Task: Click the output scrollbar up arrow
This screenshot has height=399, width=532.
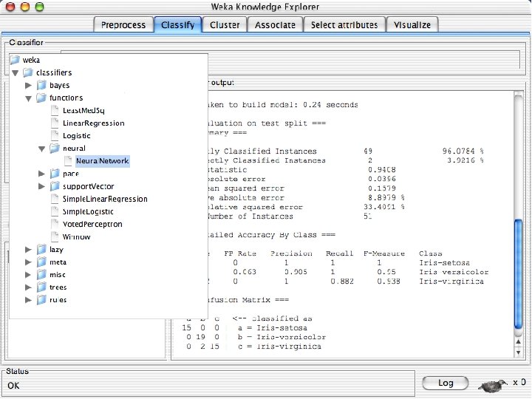Action: [519, 341]
